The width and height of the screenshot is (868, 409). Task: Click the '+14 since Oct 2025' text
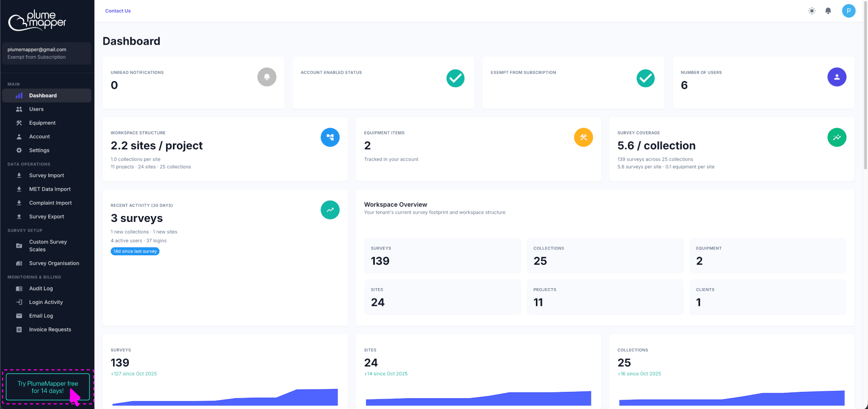point(386,374)
